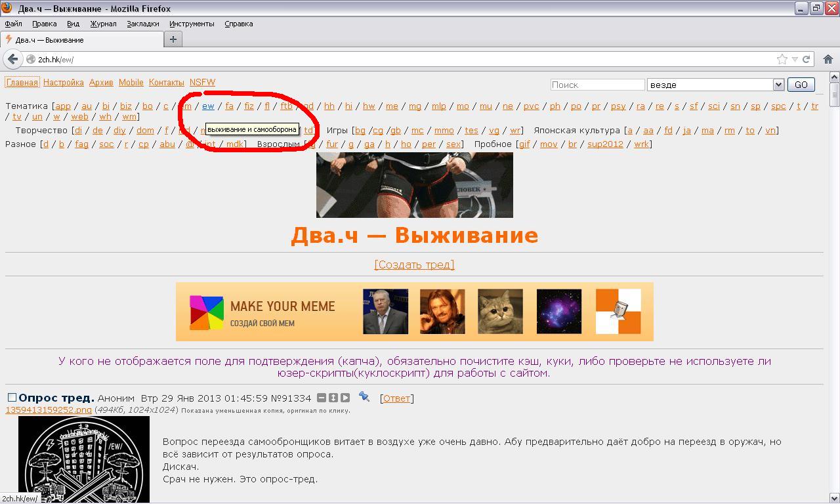The height and width of the screenshot is (504, 840).
Task: Open the Закладки menu
Action: pos(143,24)
